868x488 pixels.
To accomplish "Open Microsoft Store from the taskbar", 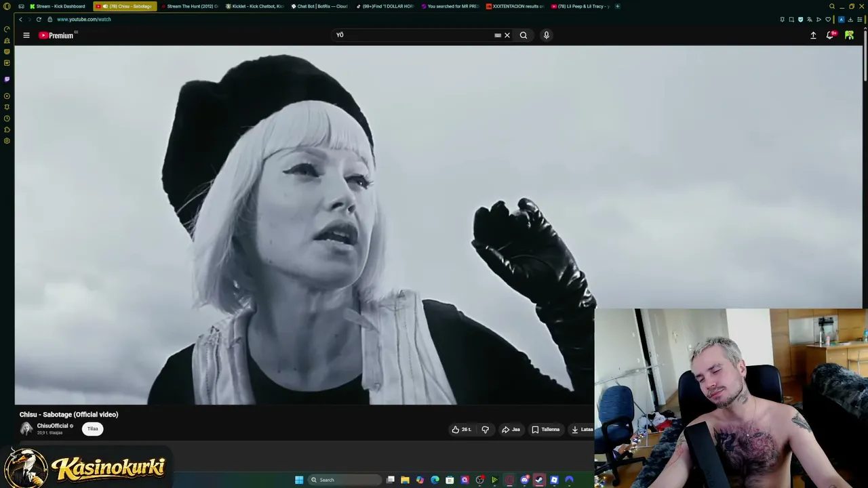I will coord(450,480).
